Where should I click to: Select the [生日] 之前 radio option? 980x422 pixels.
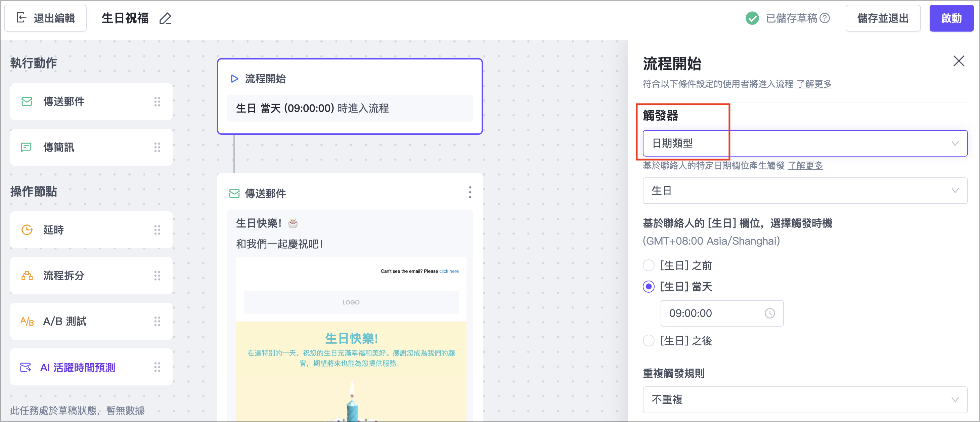pos(649,265)
